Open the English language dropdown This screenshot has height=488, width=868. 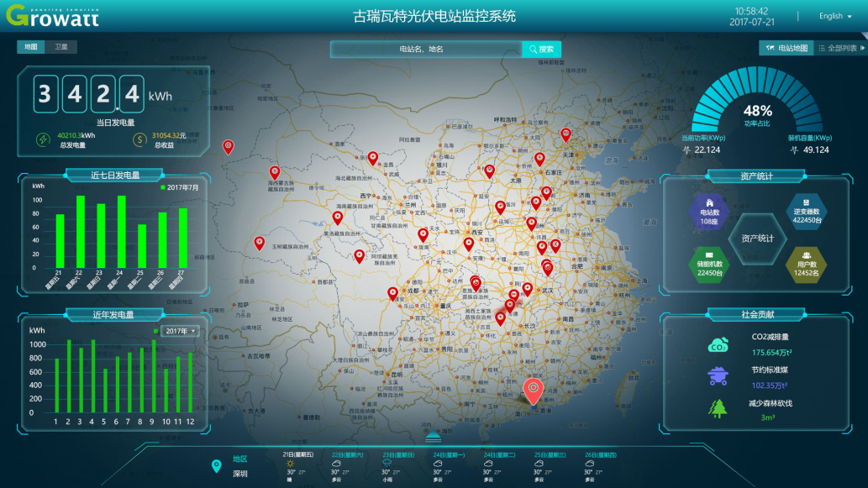tap(835, 16)
